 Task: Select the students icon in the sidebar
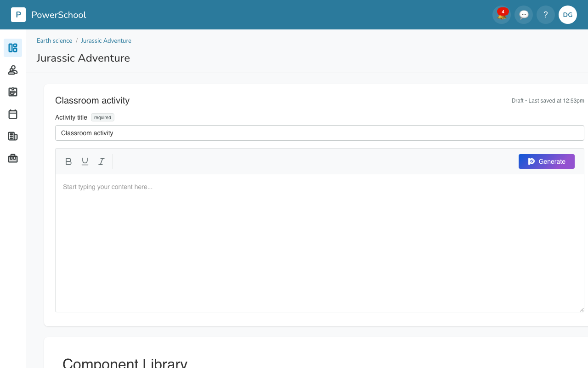pyautogui.click(x=13, y=70)
